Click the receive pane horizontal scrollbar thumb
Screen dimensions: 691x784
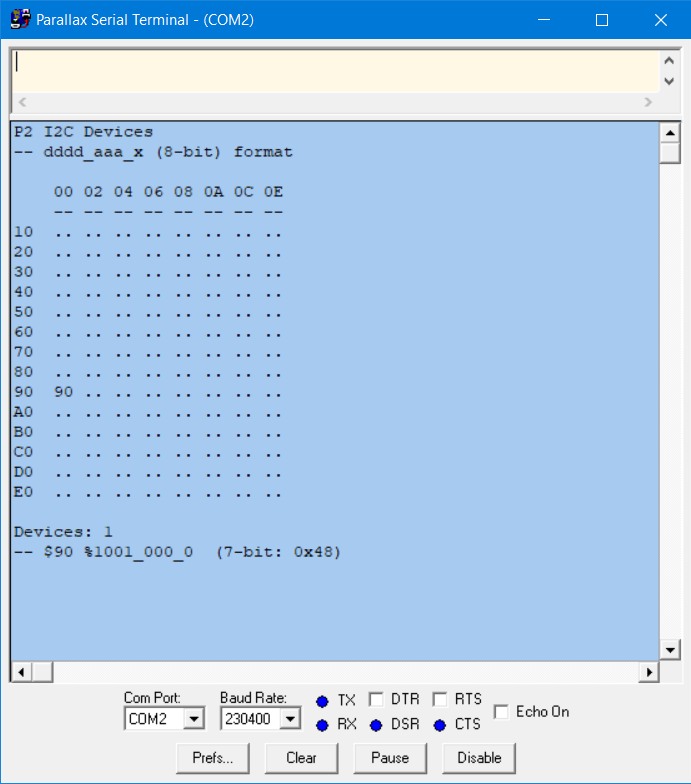(42, 672)
